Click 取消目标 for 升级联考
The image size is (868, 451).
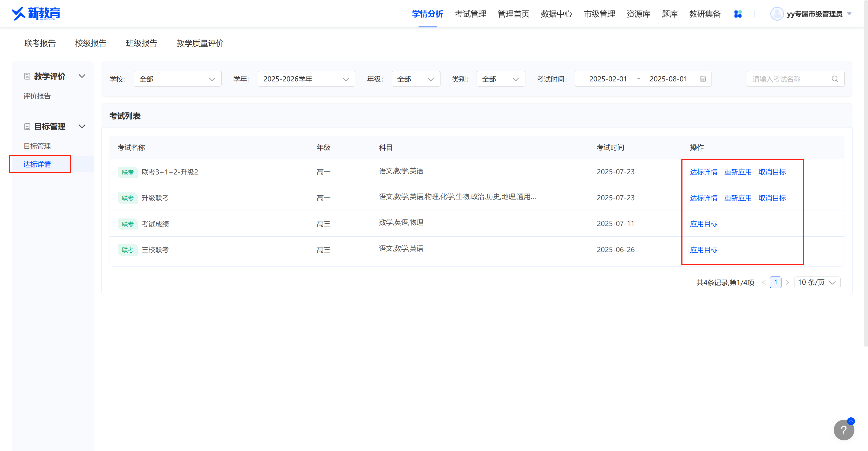tap(772, 198)
